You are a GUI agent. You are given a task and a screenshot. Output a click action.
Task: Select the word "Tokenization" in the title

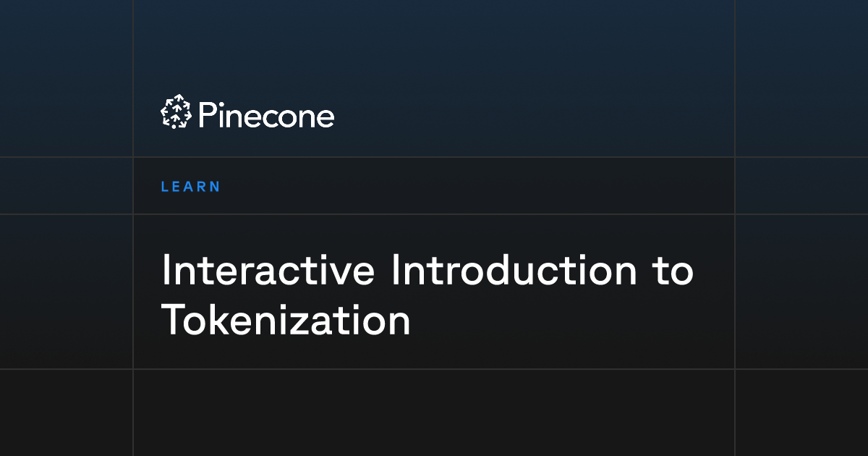point(286,320)
